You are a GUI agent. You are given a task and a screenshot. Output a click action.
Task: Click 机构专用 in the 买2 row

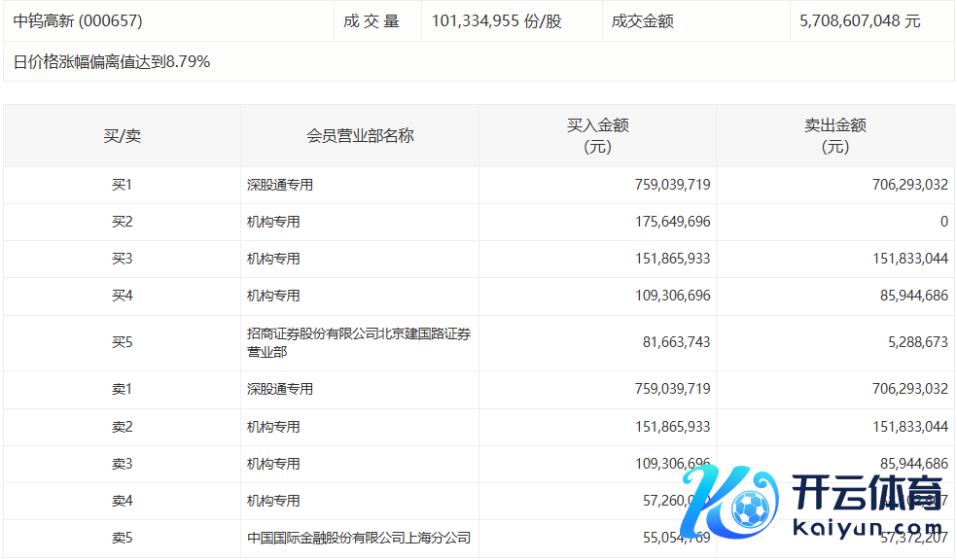pyautogui.click(x=273, y=222)
